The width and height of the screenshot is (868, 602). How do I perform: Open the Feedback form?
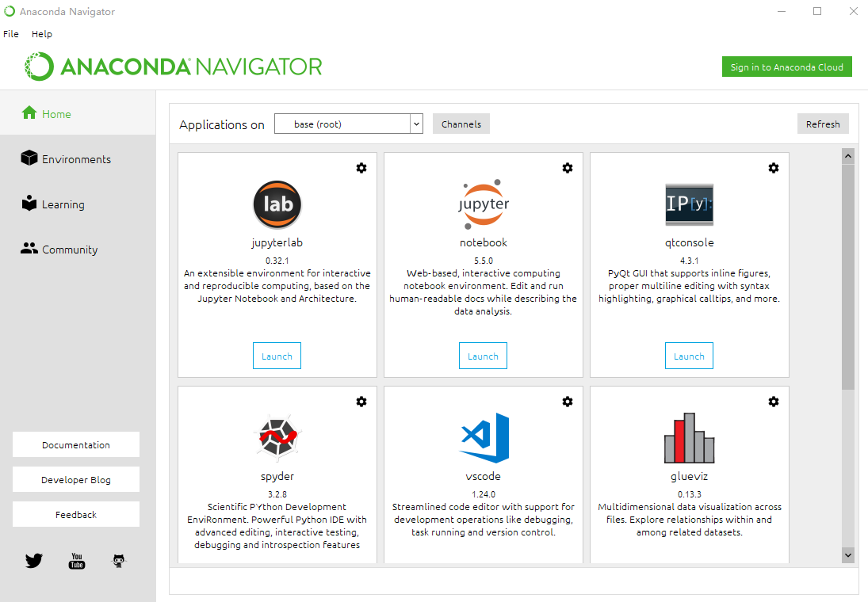click(x=76, y=514)
